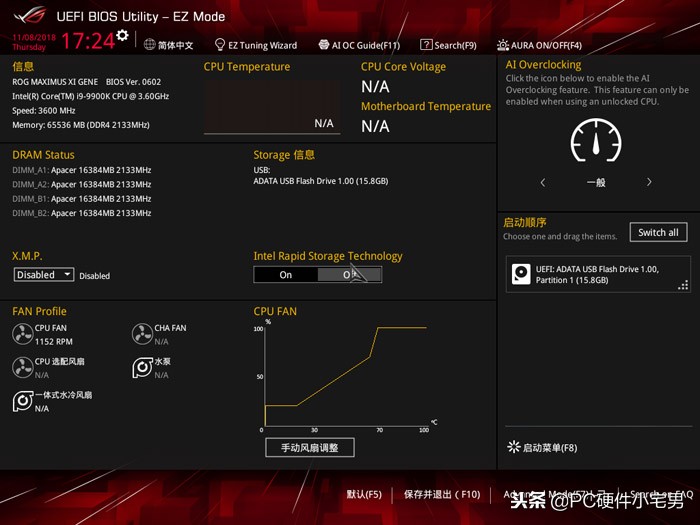Screen dimensions: 700x525
Task: Open Search on FAQ link
Action: [x=662, y=494]
